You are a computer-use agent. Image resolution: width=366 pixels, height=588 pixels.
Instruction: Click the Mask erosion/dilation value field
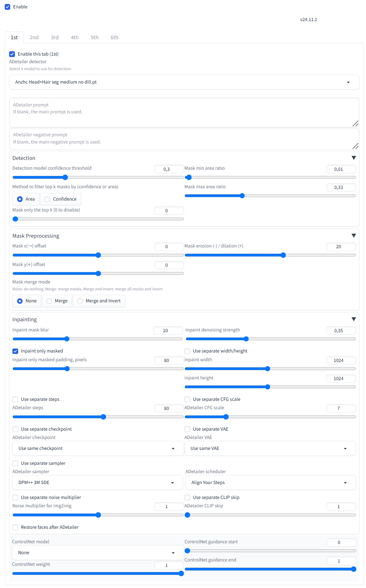341,247
